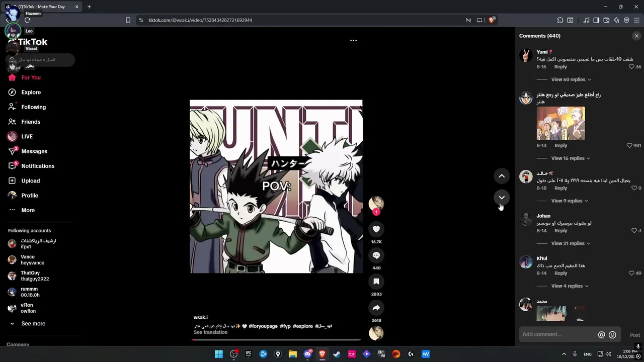
Task: Open Discord from the taskbar
Action: point(307,354)
